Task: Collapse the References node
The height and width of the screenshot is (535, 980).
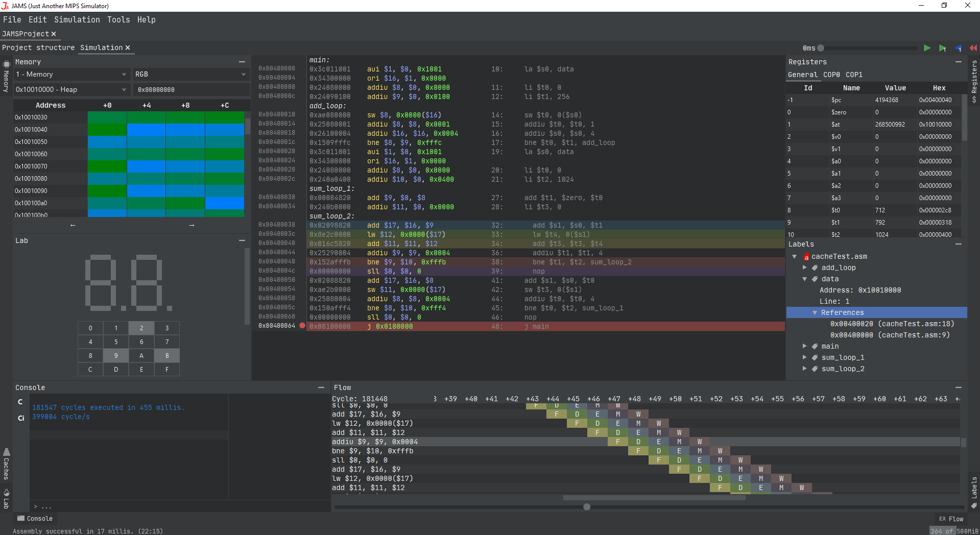Action: [x=815, y=312]
